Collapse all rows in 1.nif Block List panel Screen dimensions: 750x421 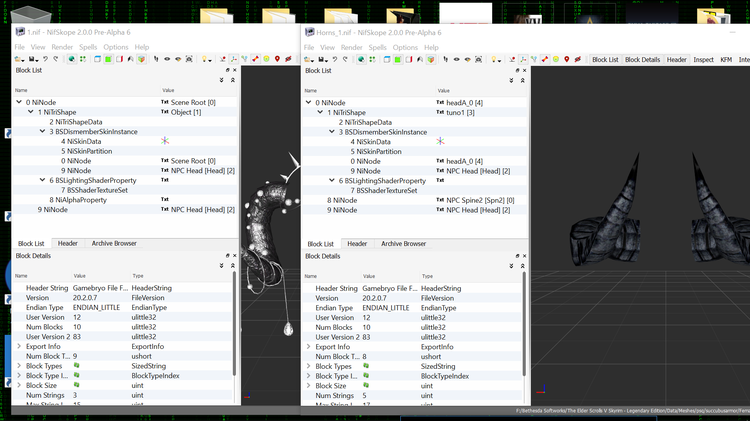click(232, 80)
